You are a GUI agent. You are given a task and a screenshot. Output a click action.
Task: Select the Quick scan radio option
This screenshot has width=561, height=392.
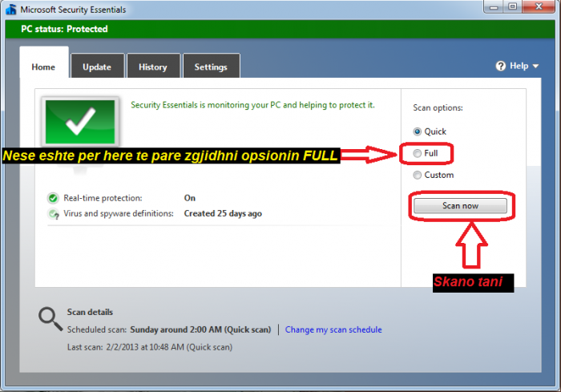click(418, 131)
